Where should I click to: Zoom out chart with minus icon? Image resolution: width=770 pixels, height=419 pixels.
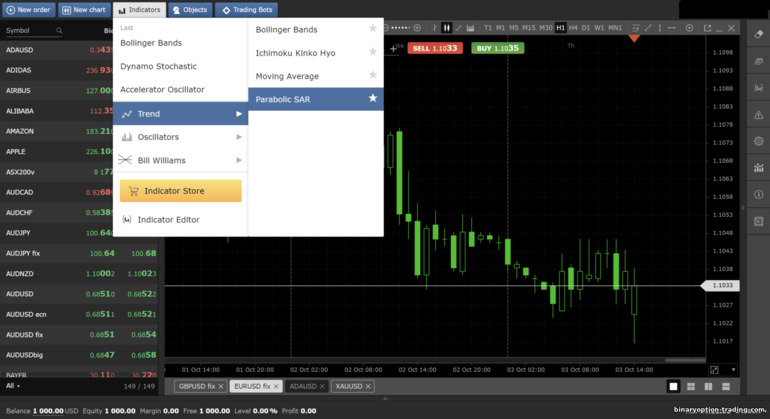(386, 28)
